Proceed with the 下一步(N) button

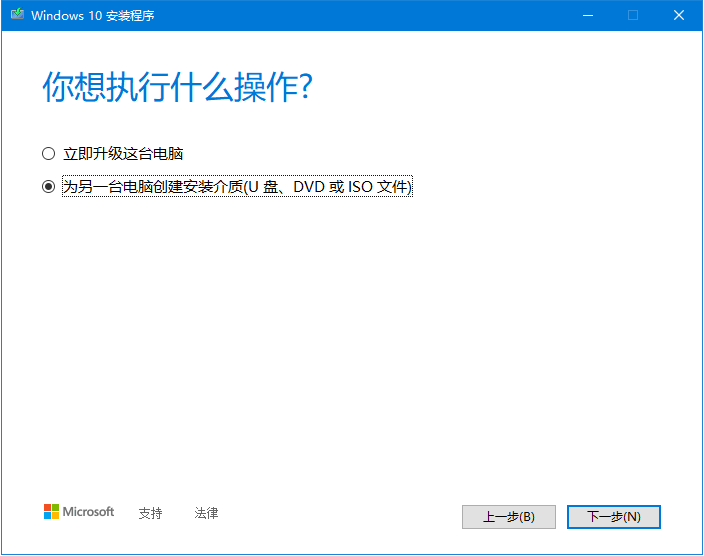pos(613,517)
